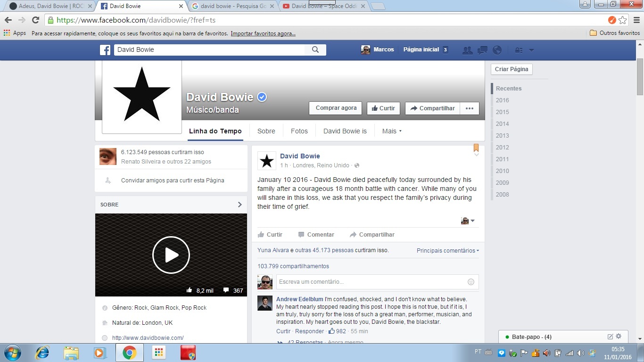Click the post's black star avatar
The image size is (644, 362).
(x=267, y=161)
